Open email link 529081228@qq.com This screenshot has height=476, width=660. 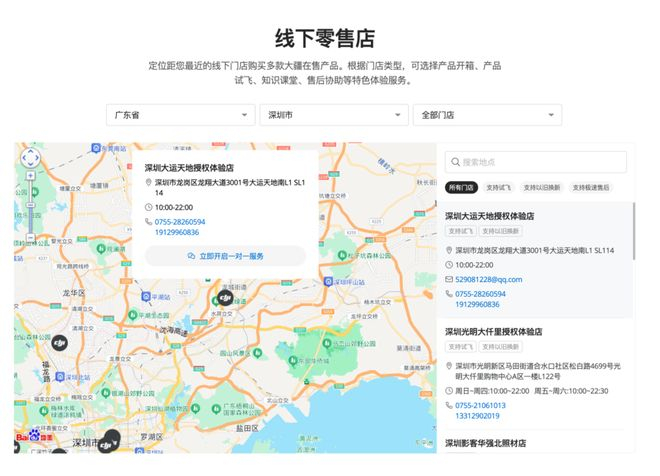pyautogui.click(x=488, y=279)
